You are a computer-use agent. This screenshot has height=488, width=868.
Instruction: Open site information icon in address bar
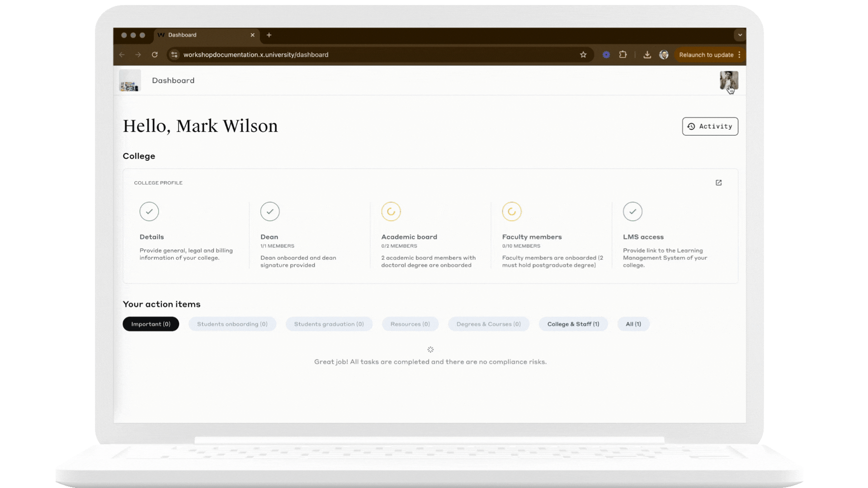click(x=175, y=55)
